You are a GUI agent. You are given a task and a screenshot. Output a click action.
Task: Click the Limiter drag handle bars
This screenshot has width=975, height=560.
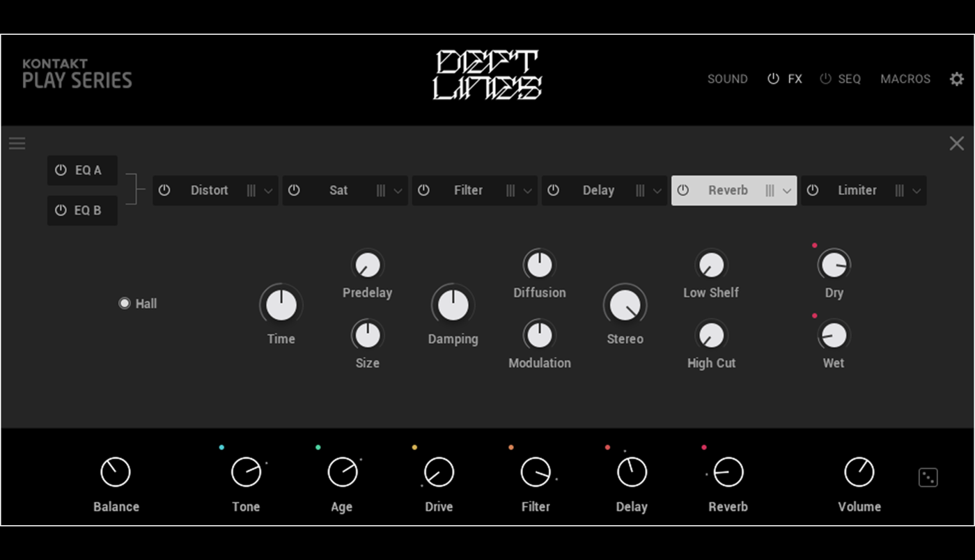pos(899,191)
